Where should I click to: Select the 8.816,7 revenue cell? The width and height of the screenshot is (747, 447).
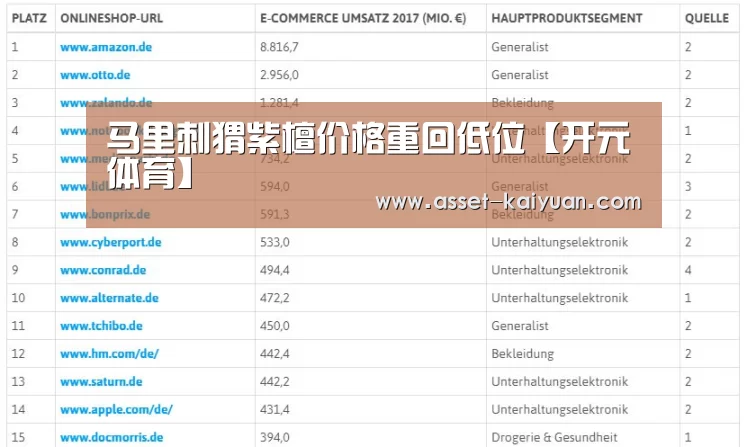(x=279, y=47)
